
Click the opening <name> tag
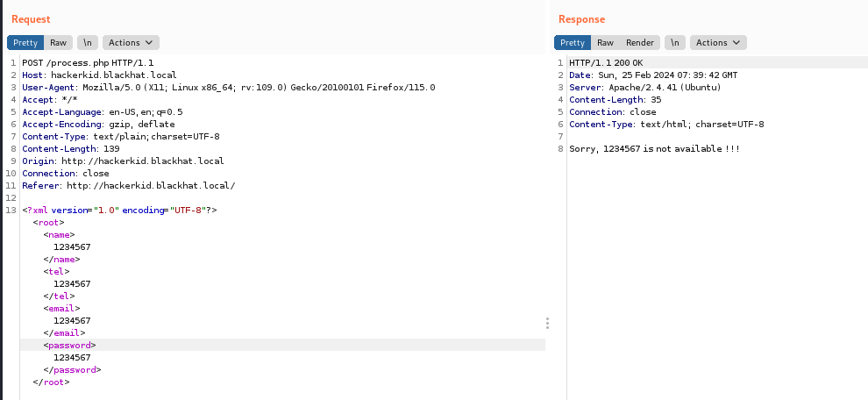point(60,234)
